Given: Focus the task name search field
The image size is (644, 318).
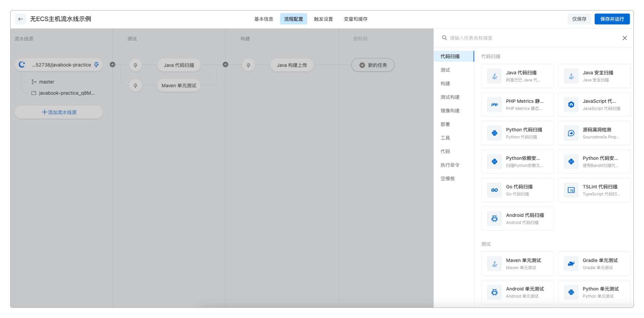Looking at the screenshot, I should [533, 38].
